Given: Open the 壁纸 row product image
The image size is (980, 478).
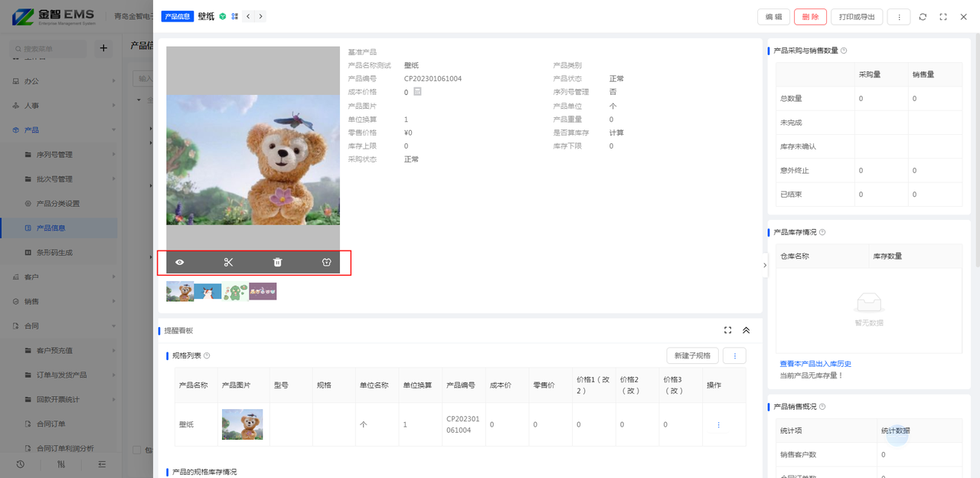Looking at the screenshot, I should [x=242, y=424].
